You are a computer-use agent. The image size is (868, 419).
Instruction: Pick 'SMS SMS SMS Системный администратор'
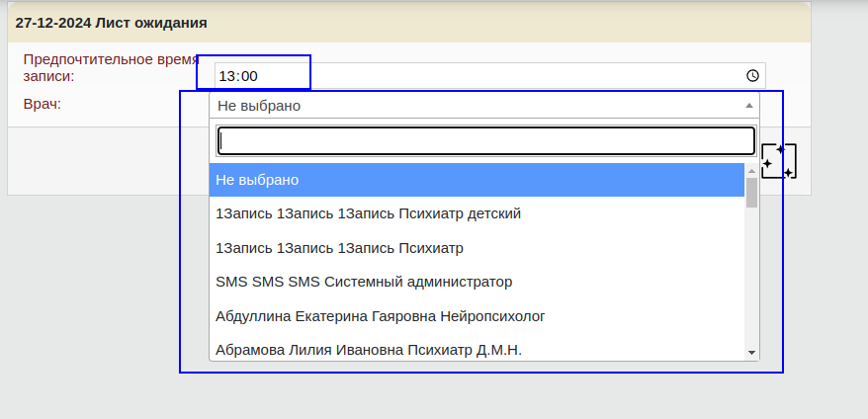pos(364,282)
